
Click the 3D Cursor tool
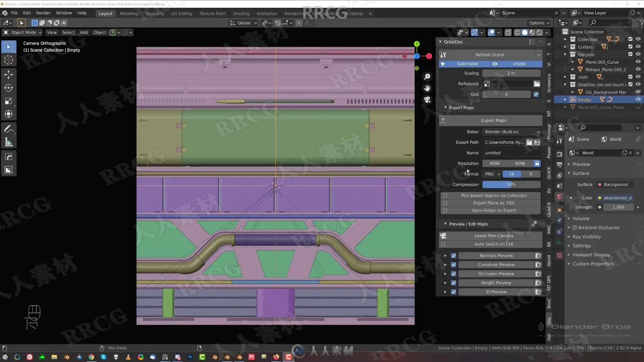coord(8,60)
